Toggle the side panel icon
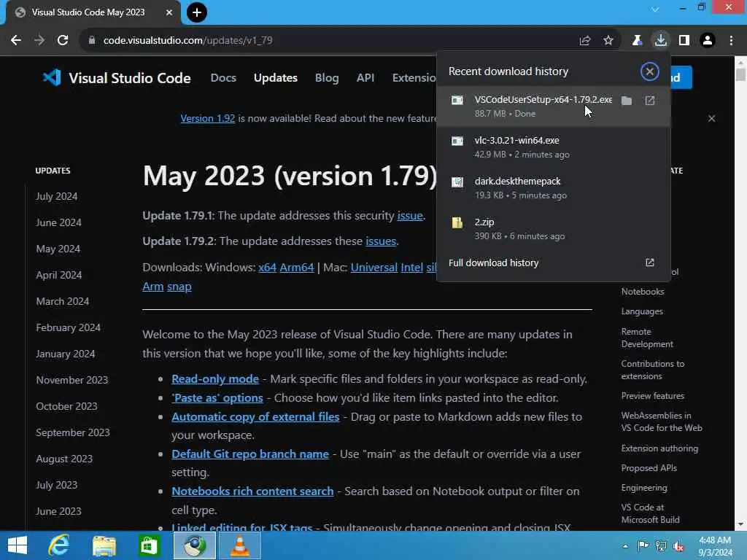 click(684, 41)
